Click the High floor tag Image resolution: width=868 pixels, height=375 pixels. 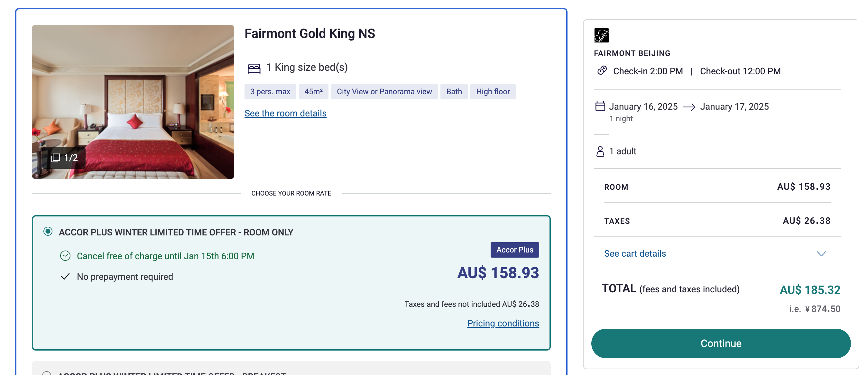tap(493, 92)
